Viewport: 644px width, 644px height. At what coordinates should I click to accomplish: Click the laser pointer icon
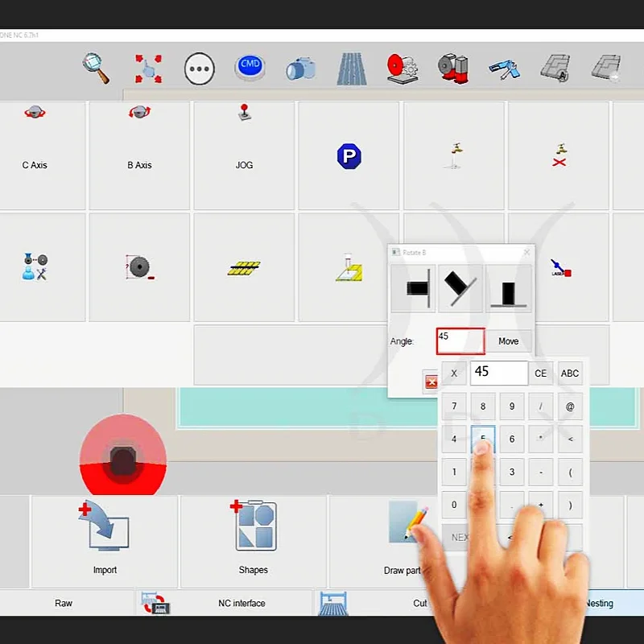click(560, 268)
